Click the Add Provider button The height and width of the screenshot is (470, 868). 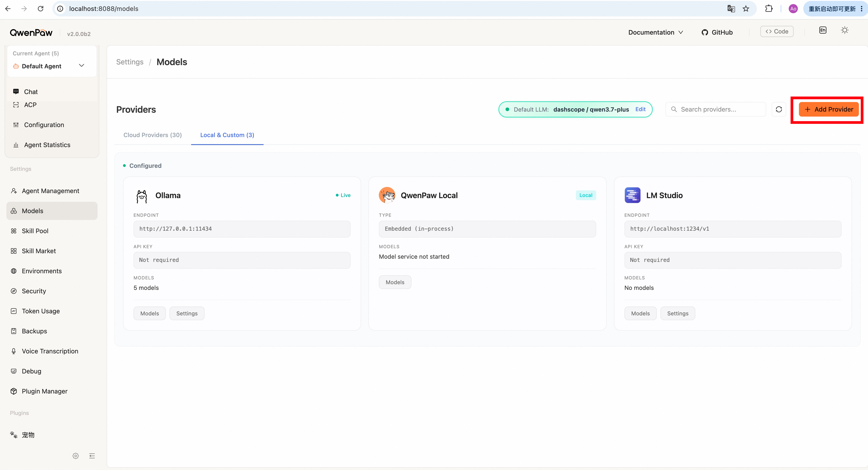(829, 110)
